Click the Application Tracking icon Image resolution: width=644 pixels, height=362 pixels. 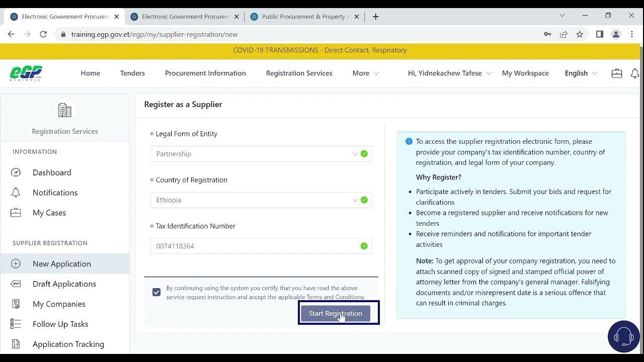tap(16, 344)
